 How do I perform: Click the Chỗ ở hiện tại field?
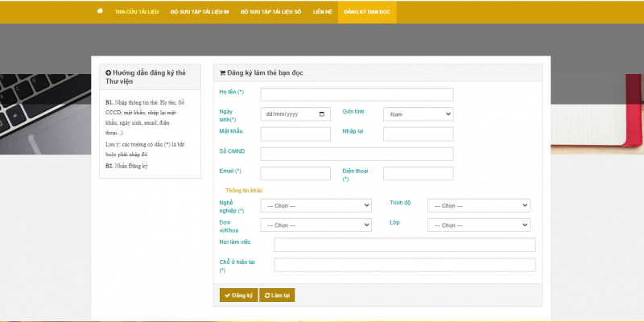click(404, 265)
